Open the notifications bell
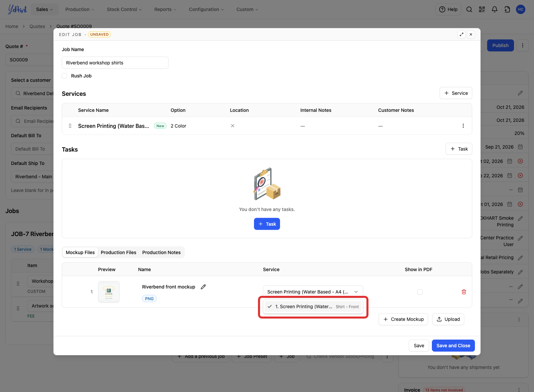Viewport: 534px width, 392px height. tap(494, 9)
